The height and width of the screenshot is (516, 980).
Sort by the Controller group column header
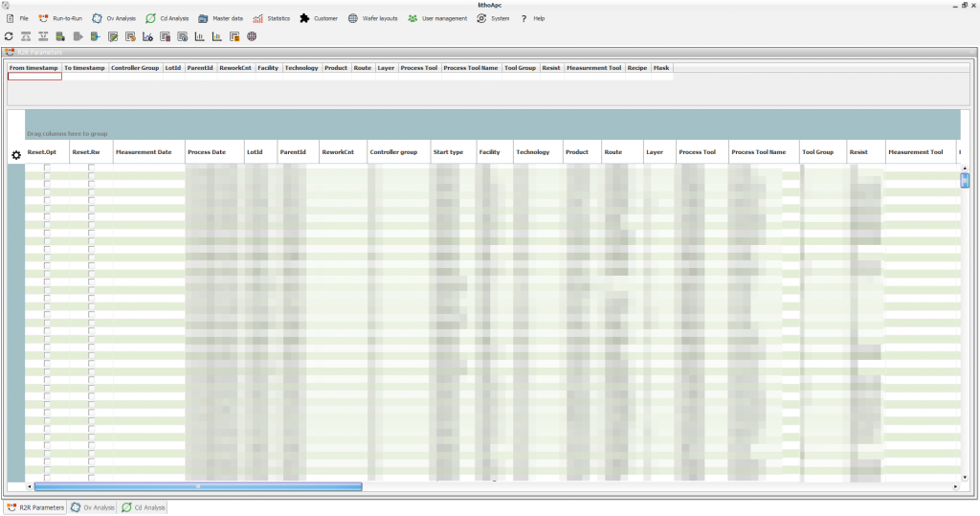(x=398, y=152)
